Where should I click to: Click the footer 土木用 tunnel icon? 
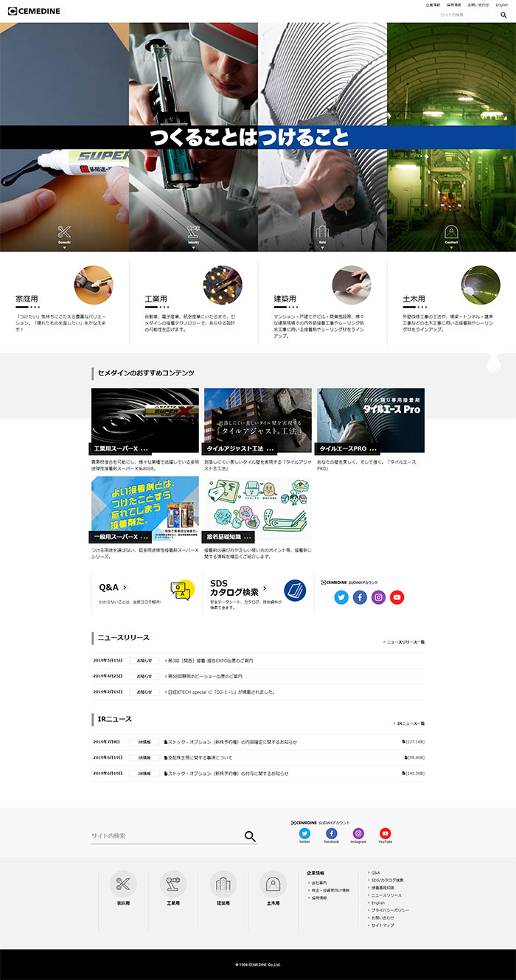pyautogui.click(x=273, y=884)
